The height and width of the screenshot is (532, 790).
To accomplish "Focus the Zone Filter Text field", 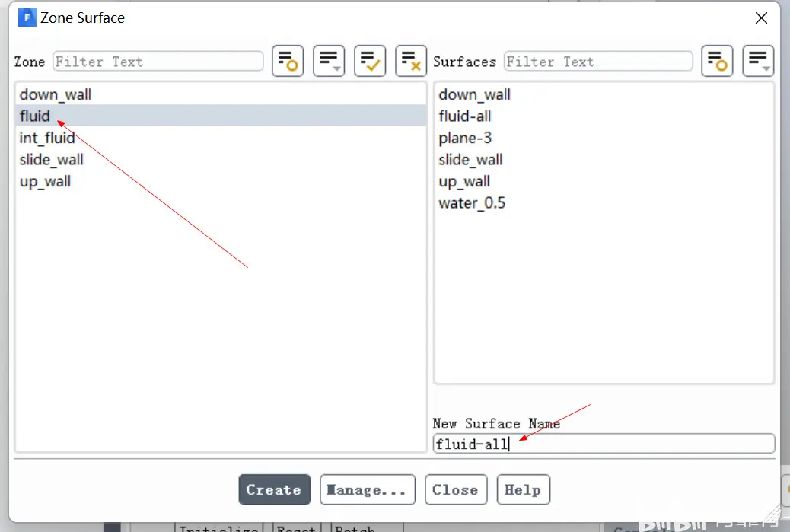I will (x=158, y=62).
